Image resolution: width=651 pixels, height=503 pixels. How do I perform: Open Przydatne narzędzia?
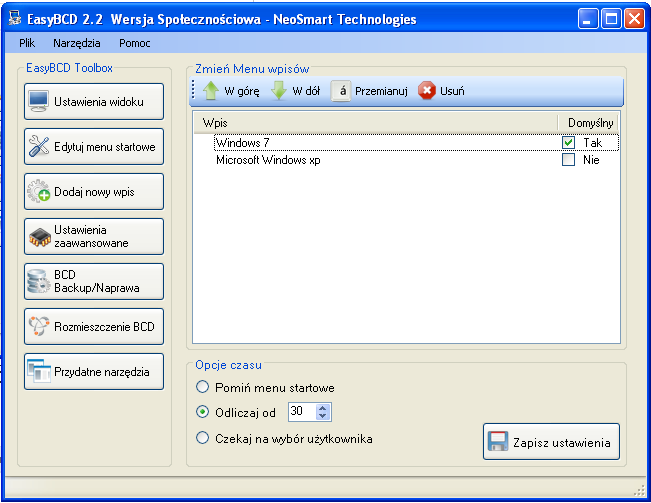tap(94, 371)
